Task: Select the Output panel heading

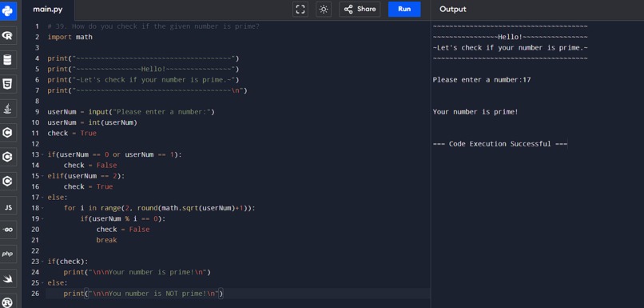Action: (x=452, y=9)
